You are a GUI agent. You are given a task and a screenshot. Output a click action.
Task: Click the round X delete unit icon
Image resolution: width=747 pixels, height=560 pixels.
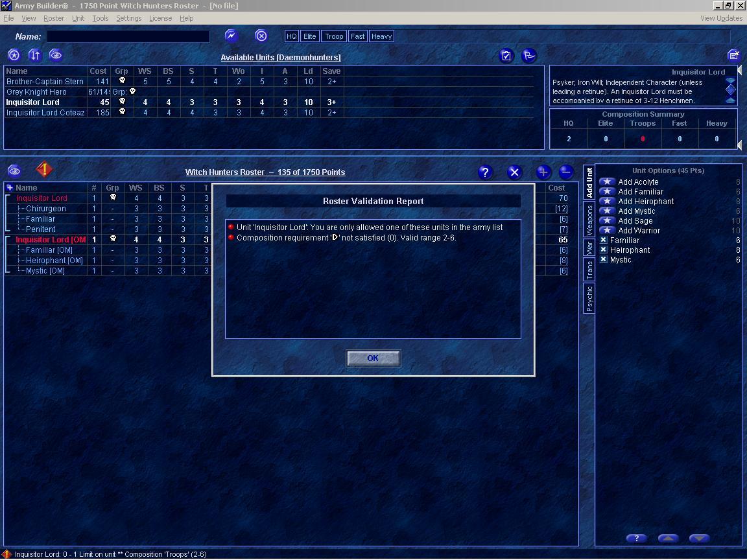pos(514,172)
